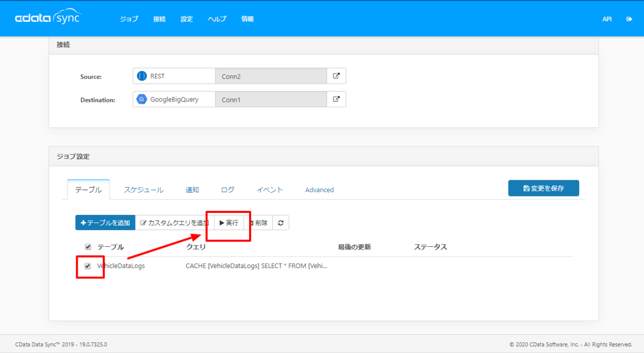Click the GoogleBigQuery destination icon
Screen dimensions: 644x353
142,99
